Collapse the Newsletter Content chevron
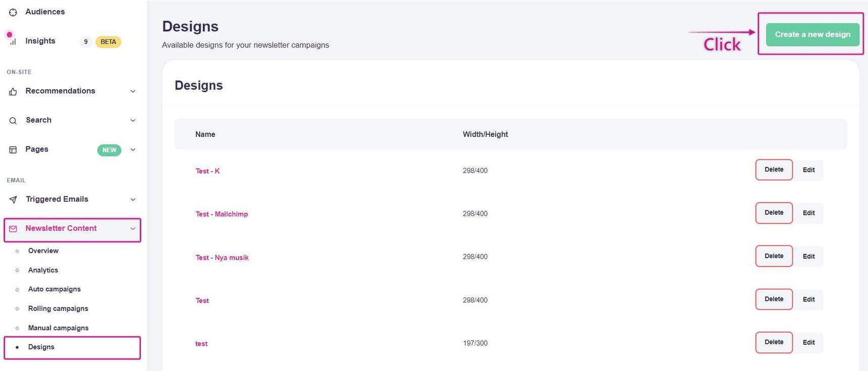 point(133,229)
